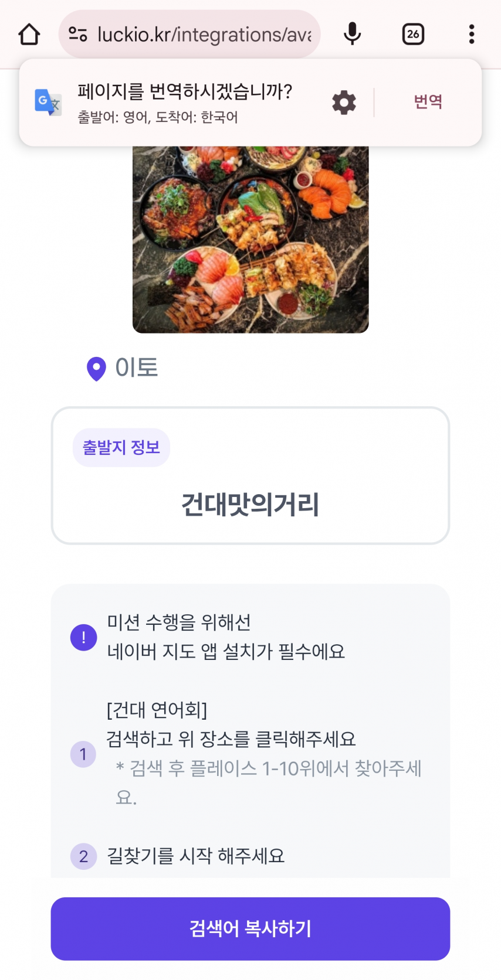Tap the microphone voice search icon
The height and width of the screenshot is (980, 501).
352,34
